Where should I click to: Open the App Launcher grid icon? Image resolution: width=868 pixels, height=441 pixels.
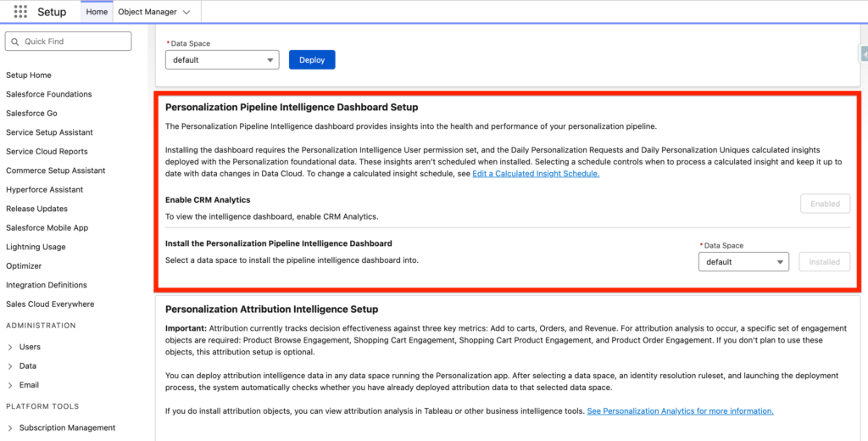coord(20,12)
